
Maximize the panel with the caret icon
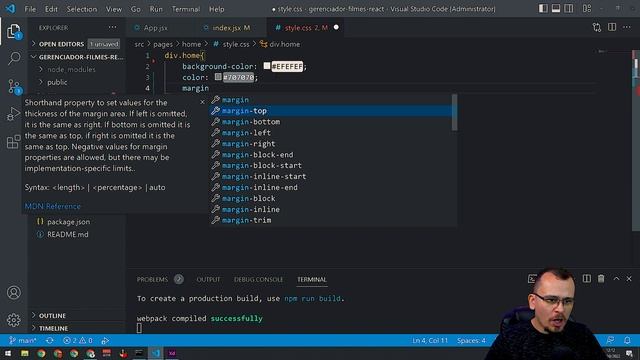point(616,278)
